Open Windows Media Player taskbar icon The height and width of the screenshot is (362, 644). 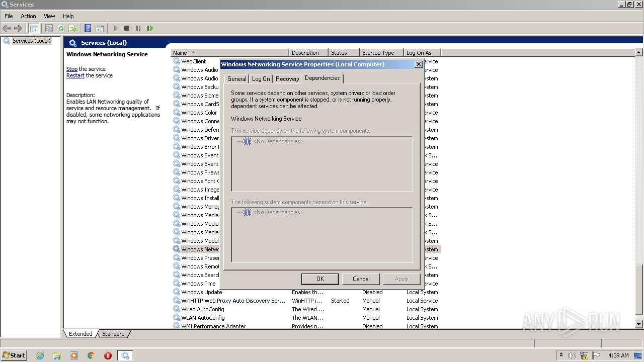pyautogui.click(x=74, y=355)
